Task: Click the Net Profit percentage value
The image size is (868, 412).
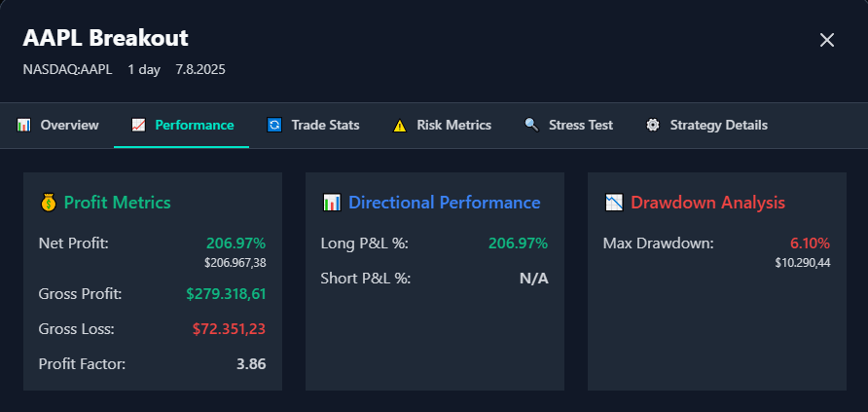Action: [x=235, y=243]
